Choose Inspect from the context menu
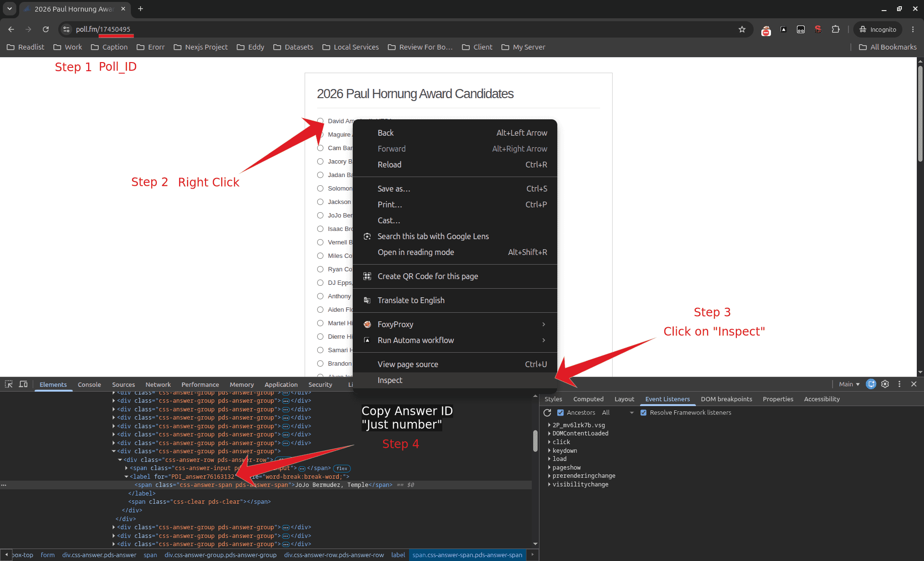Screen dimensions: 924x561 coord(455,380)
